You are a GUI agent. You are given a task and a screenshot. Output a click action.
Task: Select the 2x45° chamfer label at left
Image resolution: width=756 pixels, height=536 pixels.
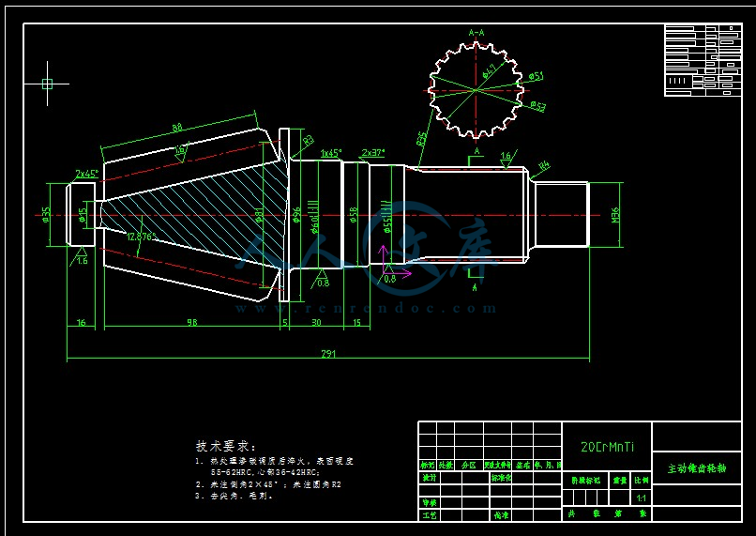click(86, 174)
